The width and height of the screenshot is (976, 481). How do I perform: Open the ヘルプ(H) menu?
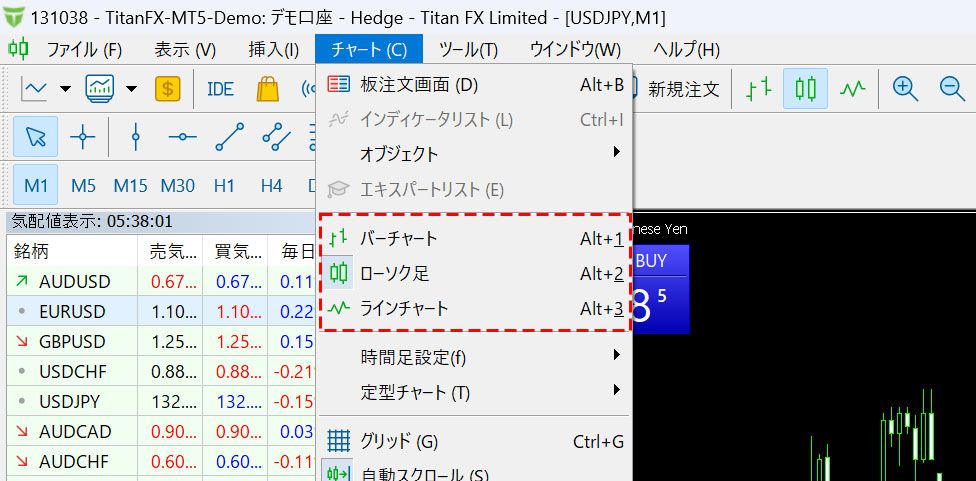pos(687,50)
